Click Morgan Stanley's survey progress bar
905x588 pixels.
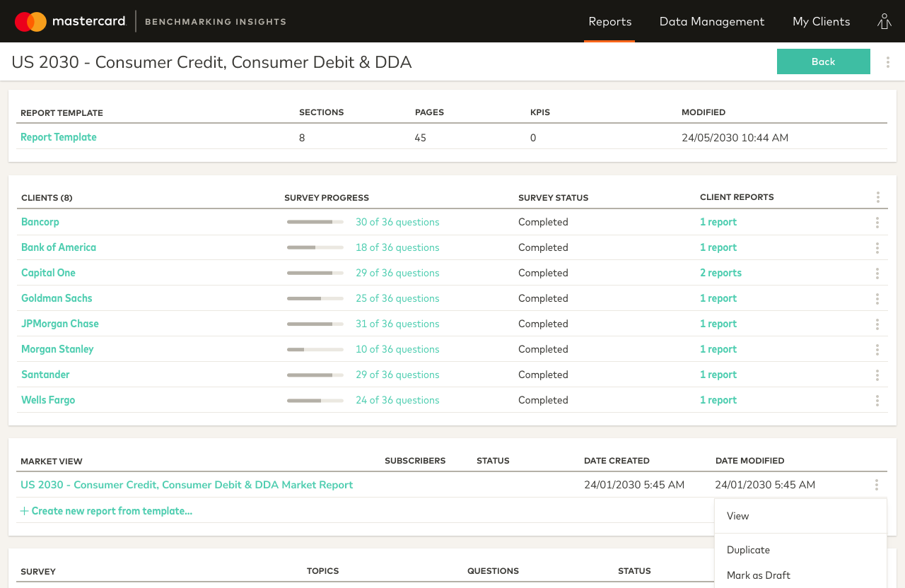[315, 349]
